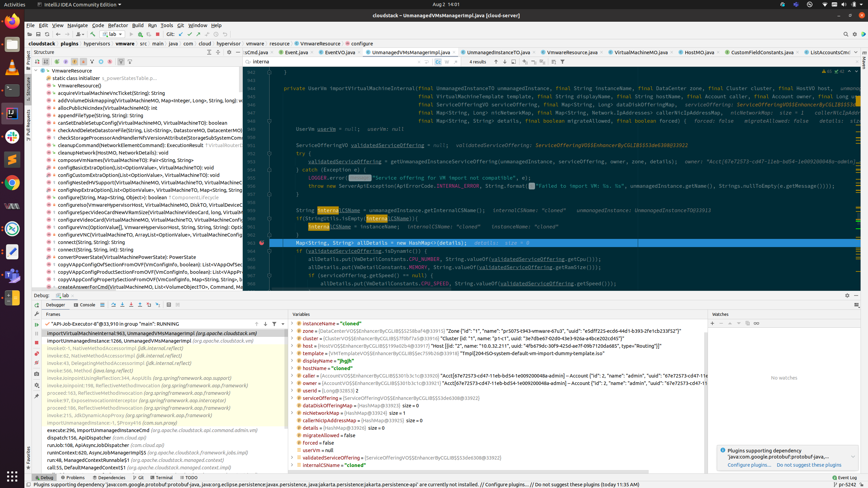
Task: Enable Words matching in the search bar
Action: (x=447, y=62)
